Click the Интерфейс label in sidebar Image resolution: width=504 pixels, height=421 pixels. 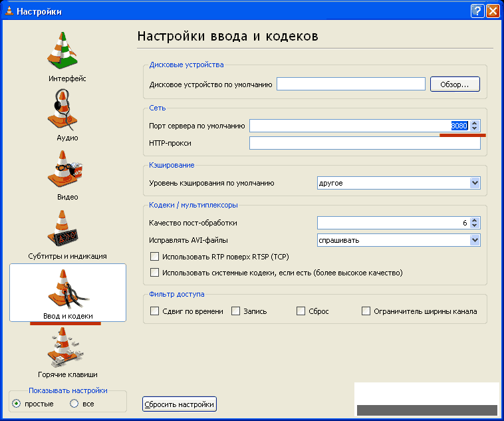tap(67, 78)
